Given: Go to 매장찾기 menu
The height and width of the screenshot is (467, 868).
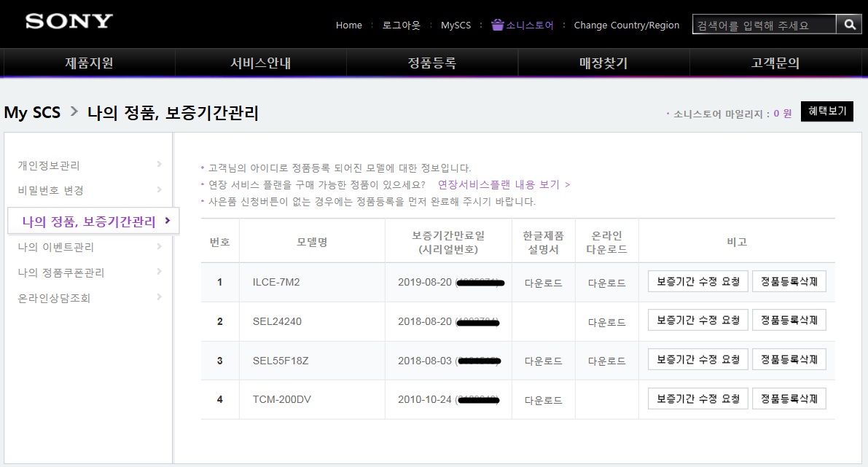Looking at the screenshot, I should coord(603,63).
